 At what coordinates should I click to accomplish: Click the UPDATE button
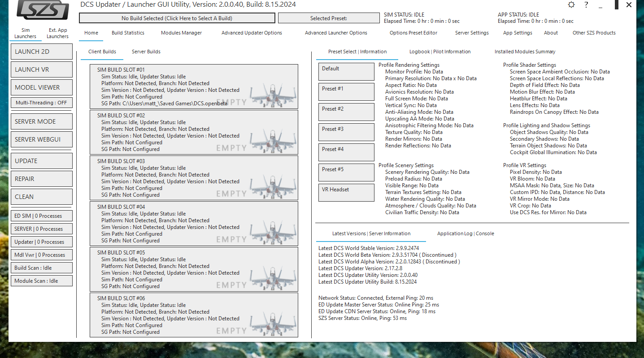click(x=41, y=161)
